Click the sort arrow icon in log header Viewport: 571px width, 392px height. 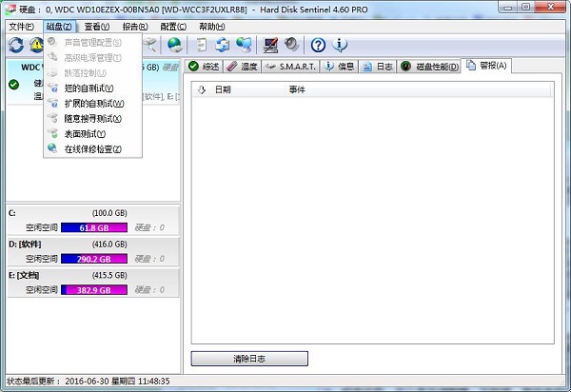coord(202,89)
